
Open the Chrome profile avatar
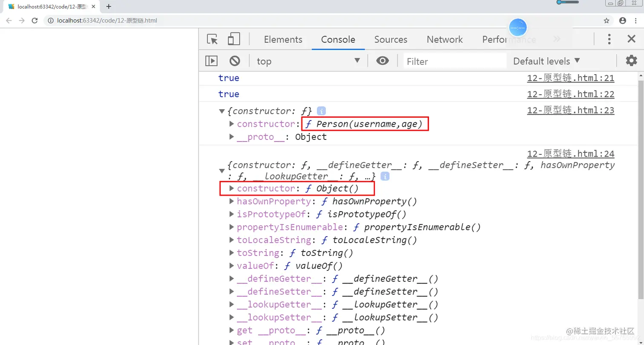click(x=623, y=20)
